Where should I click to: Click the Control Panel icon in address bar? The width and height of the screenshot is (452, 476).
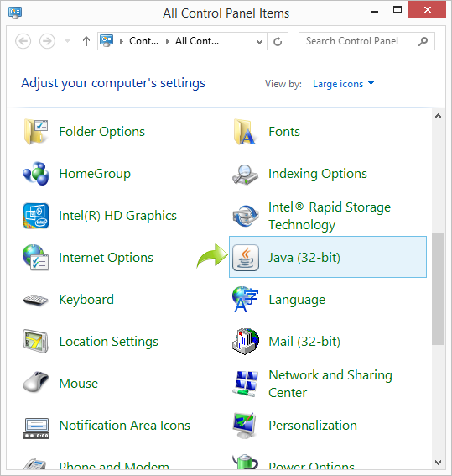pyautogui.click(x=107, y=41)
